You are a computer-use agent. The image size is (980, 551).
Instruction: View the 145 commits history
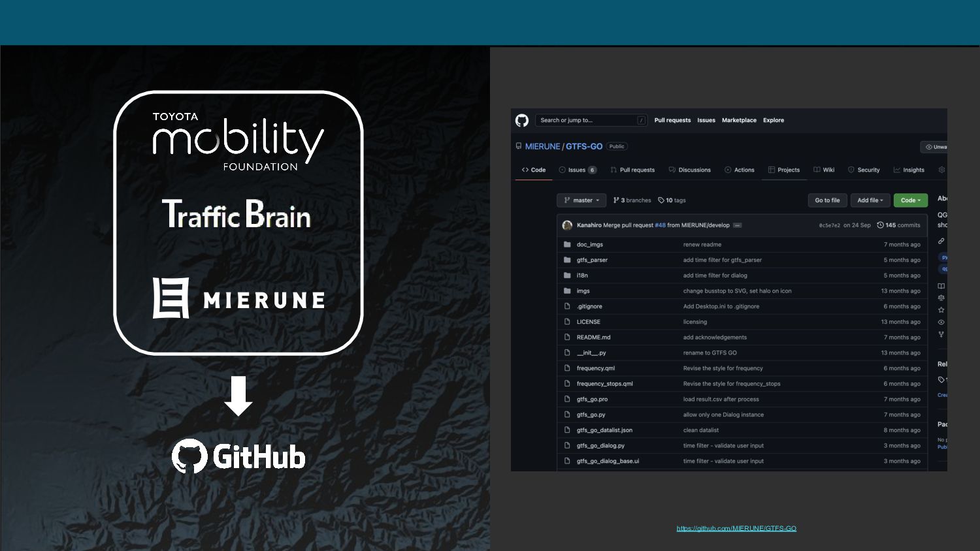[x=898, y=225]
